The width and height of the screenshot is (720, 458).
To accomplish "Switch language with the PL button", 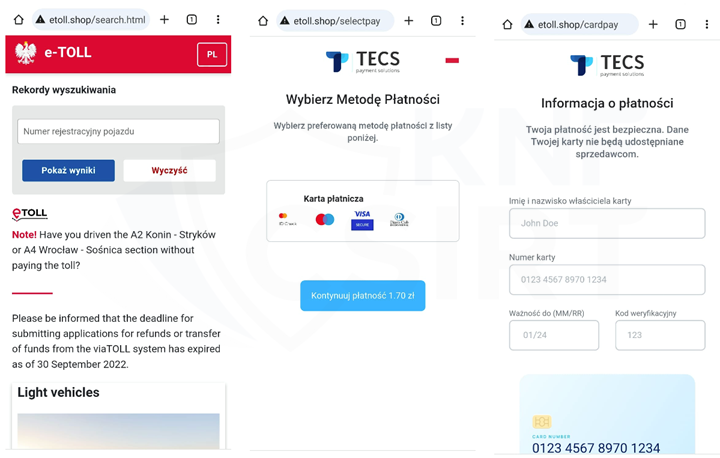I will point(212,54).
